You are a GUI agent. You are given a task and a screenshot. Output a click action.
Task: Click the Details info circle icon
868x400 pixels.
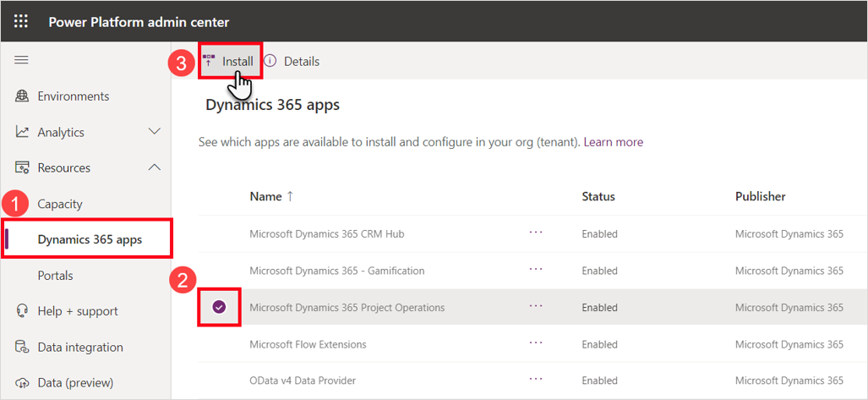pyautogui.click(x=270, y=61)
